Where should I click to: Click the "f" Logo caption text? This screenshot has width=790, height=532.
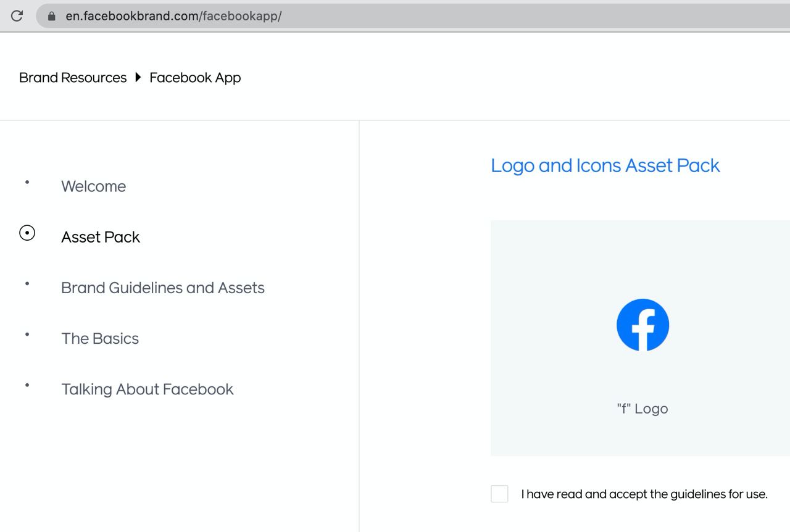point(642,409)
